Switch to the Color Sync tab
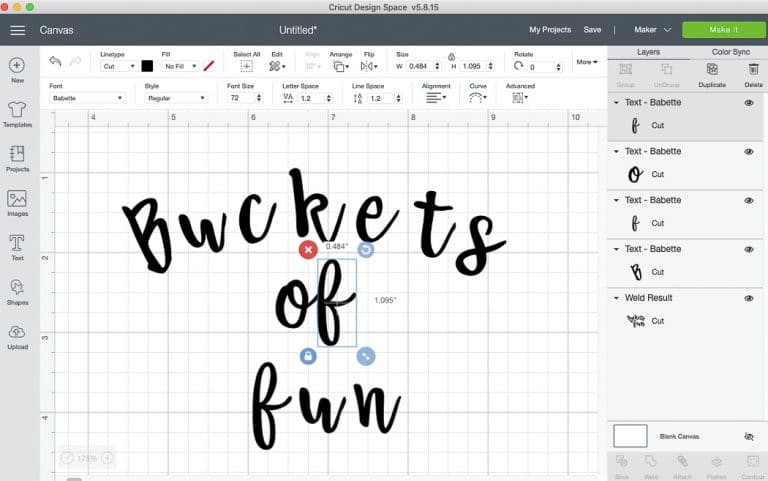The height and width of the screenshot is (481, 768). 730,52
